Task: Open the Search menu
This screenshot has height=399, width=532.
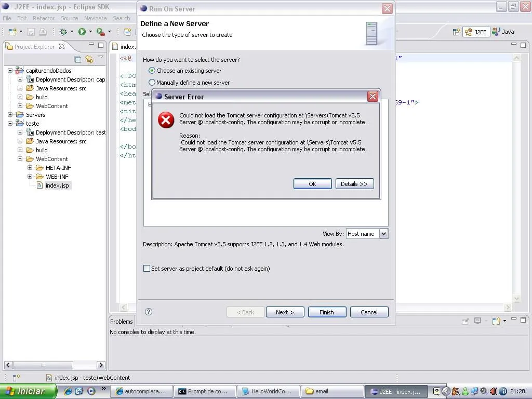Action: [x=121, y=18]
